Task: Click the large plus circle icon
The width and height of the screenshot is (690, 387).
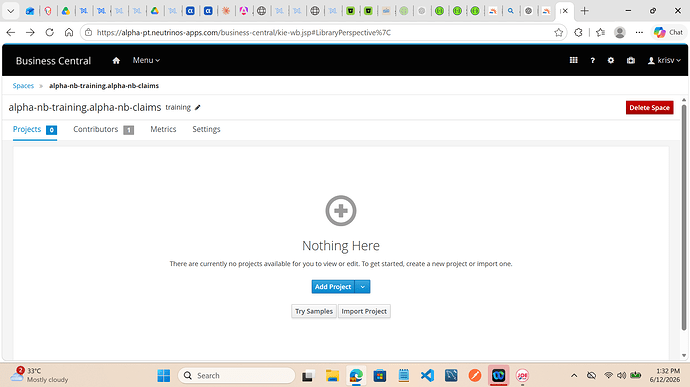Action: [341, 210]
